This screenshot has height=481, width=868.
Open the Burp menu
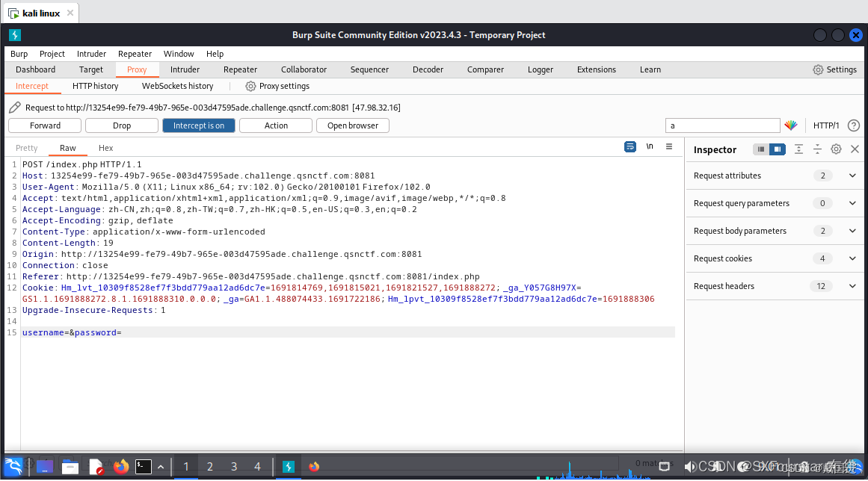[x=19, y=54]
